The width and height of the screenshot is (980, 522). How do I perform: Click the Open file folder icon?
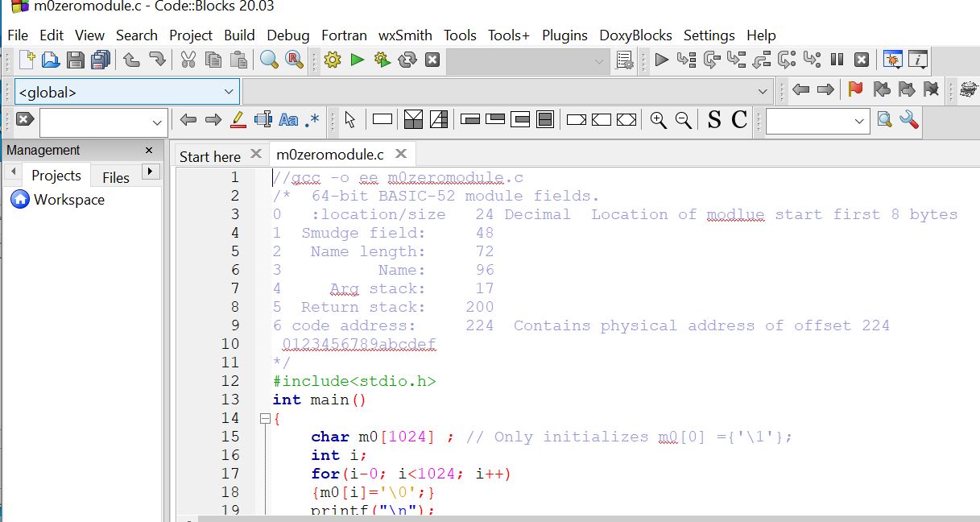tap(51, 60)
